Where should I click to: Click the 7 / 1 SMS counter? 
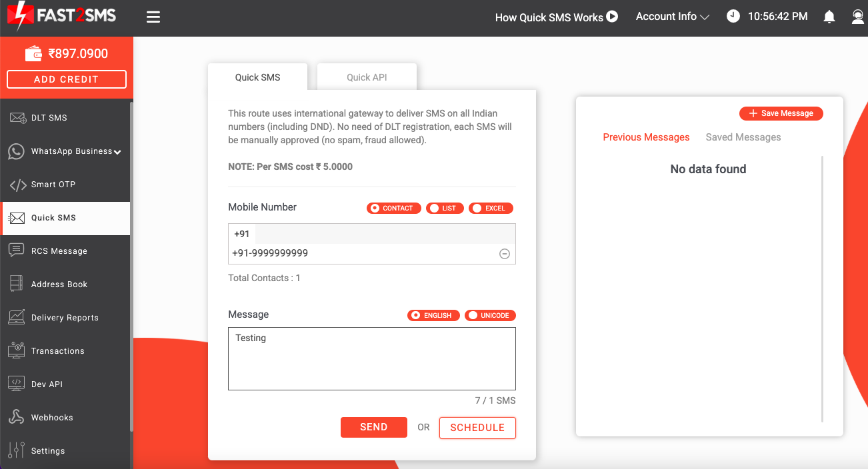click(495, 400)
